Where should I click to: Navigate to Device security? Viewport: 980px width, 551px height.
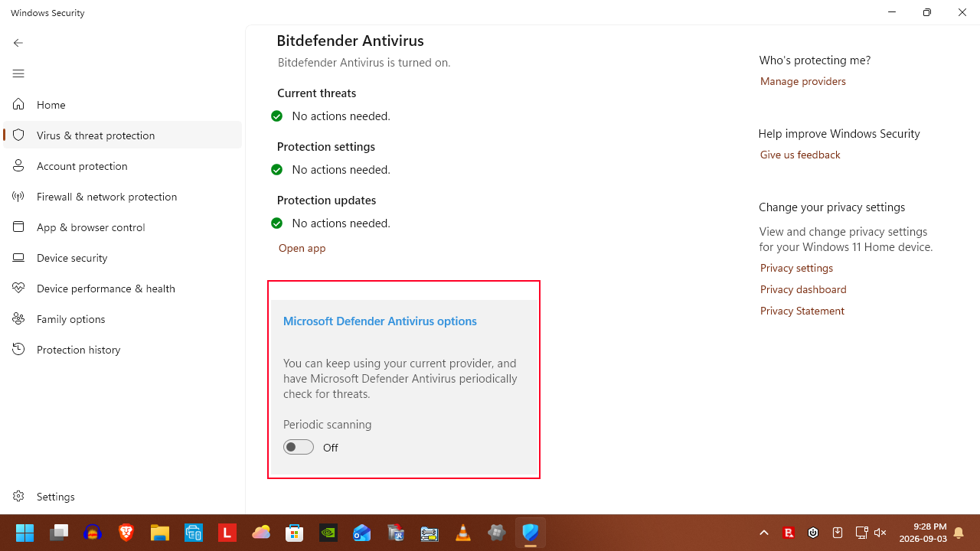click(122, 257)
